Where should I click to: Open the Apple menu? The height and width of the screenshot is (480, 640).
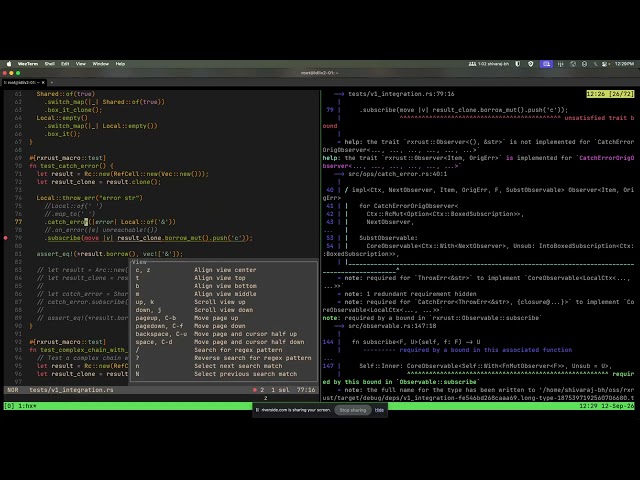[x=9, y=64]
